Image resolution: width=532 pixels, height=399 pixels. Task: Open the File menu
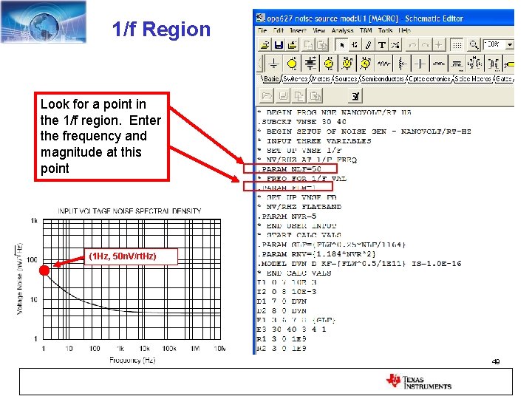point(262,30)
